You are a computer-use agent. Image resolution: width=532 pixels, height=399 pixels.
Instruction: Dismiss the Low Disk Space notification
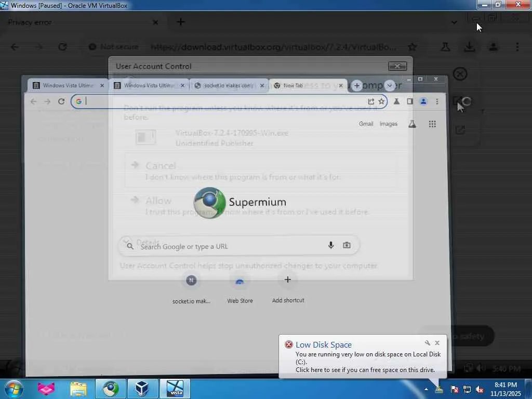pyautogui.click(x=437, y=343)
